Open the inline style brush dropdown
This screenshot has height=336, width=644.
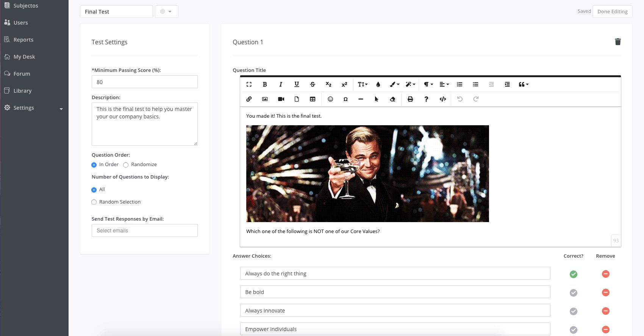point(394,84)
